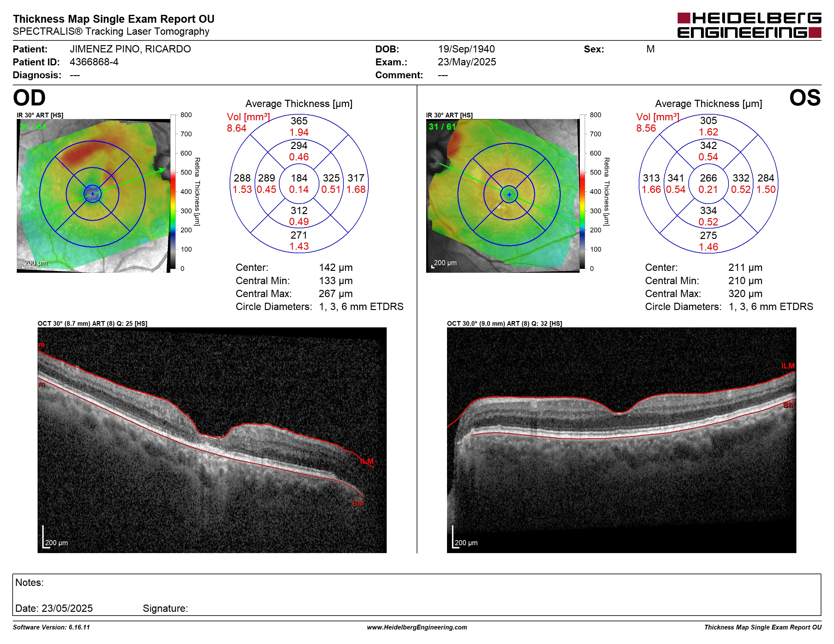Screen dimensions: 834x644
Task: Click OD inner superior value 294
Action: tap(299, 145)
